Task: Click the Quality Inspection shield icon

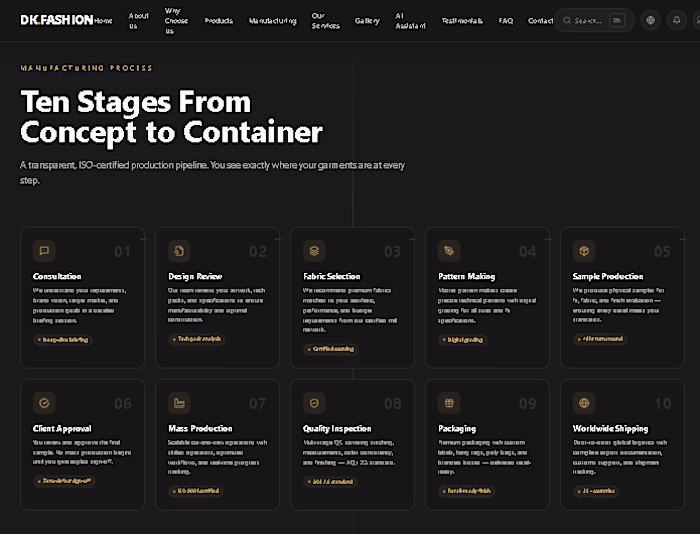Action: click(x=314, y=403)
